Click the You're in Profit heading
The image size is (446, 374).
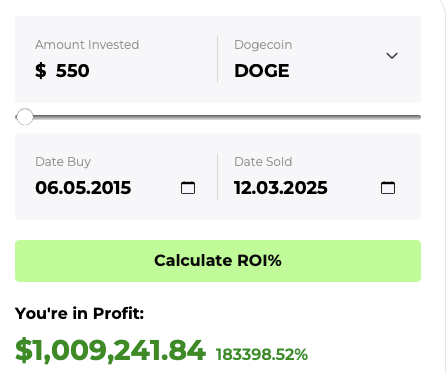pyautogui.click(x=79, y=313)
